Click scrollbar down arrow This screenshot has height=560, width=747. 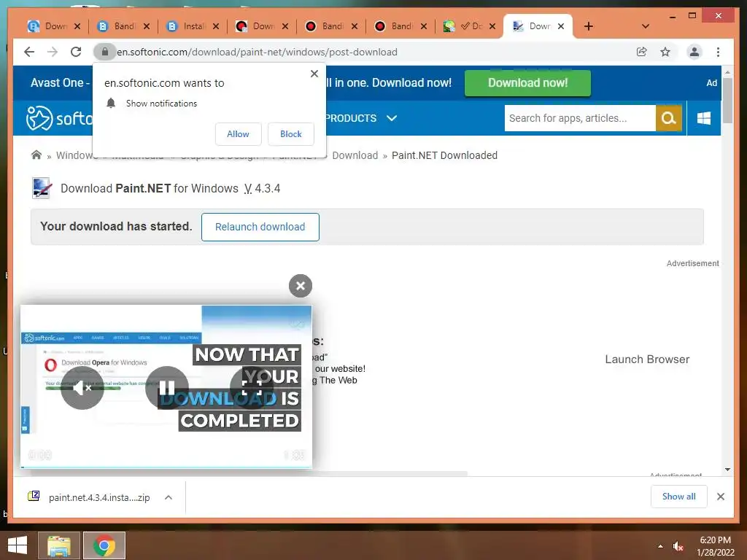tap(727, 470)
